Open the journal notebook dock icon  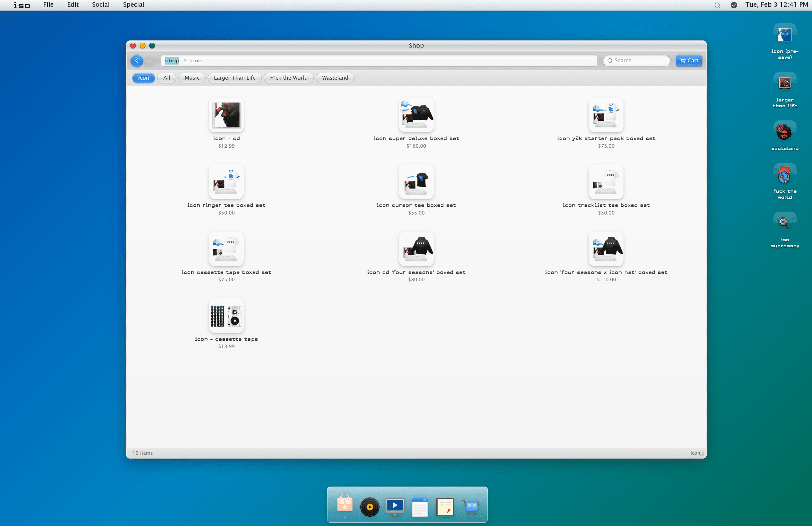pos(445,506)
